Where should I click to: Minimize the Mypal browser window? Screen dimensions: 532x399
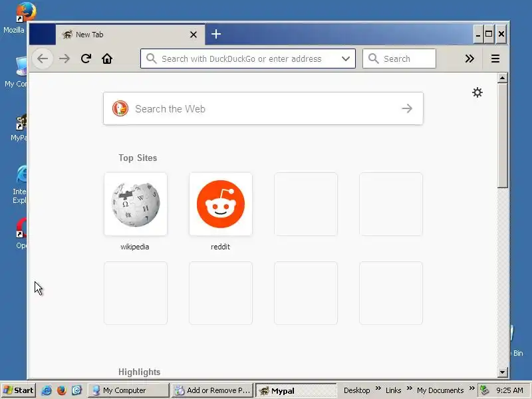(x=478, y=34)
